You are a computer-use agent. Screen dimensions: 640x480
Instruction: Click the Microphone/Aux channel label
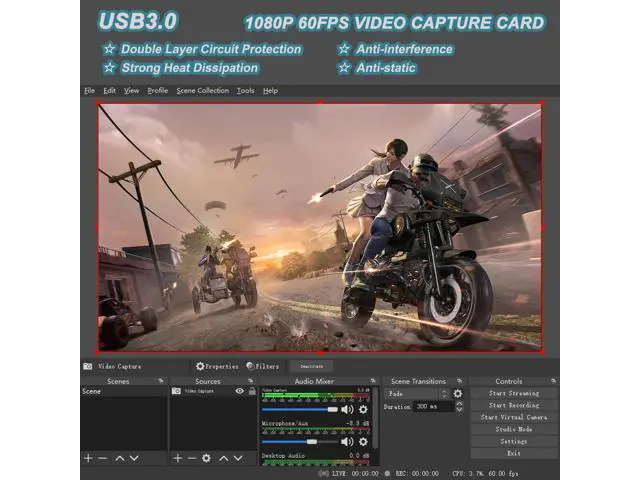[x=284, y=424]
